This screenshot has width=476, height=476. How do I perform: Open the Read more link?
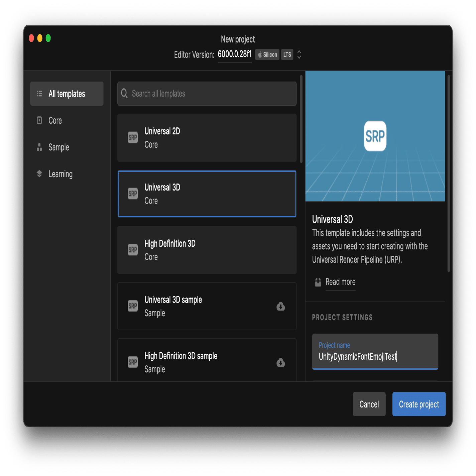[x=340, y=282]
